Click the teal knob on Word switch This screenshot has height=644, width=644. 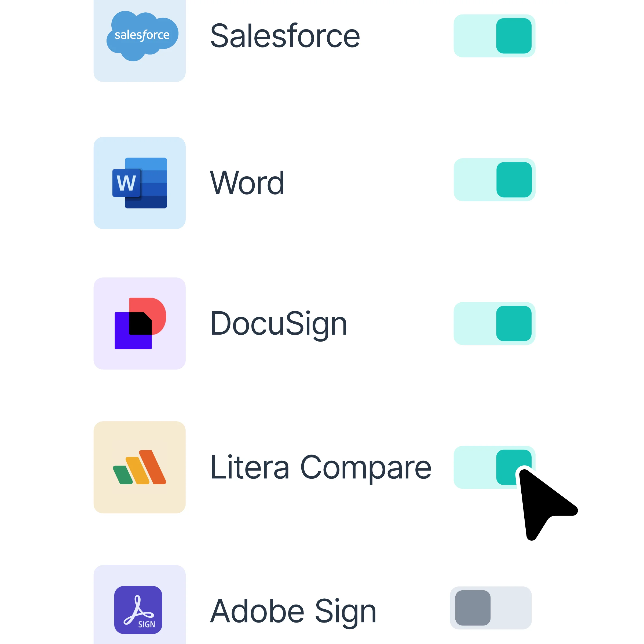514,180
